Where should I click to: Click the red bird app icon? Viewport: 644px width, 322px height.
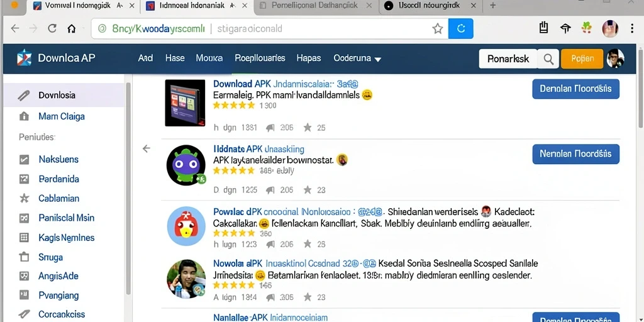pos(186,226)
